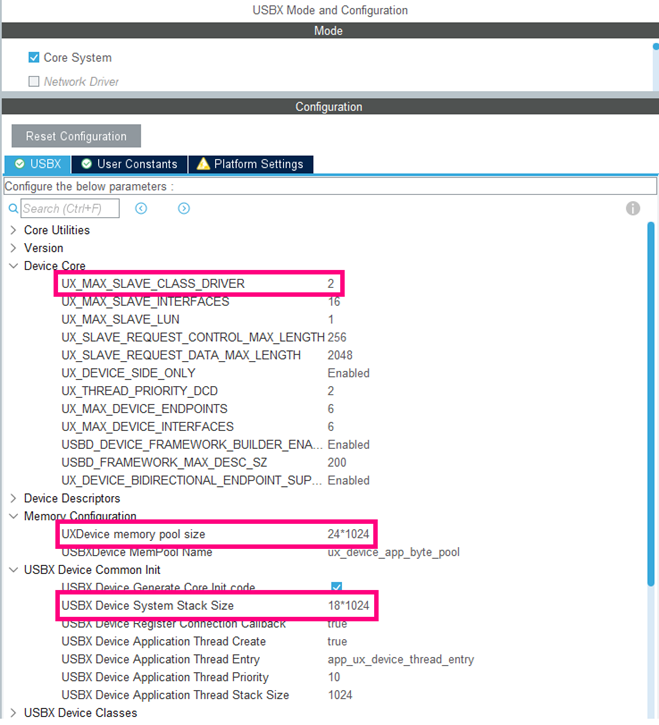Screen dimensions: 659x725
Task: Focus the Search (Ctrl+F) field
Action: pyautogui.click(x=70, y=209)
